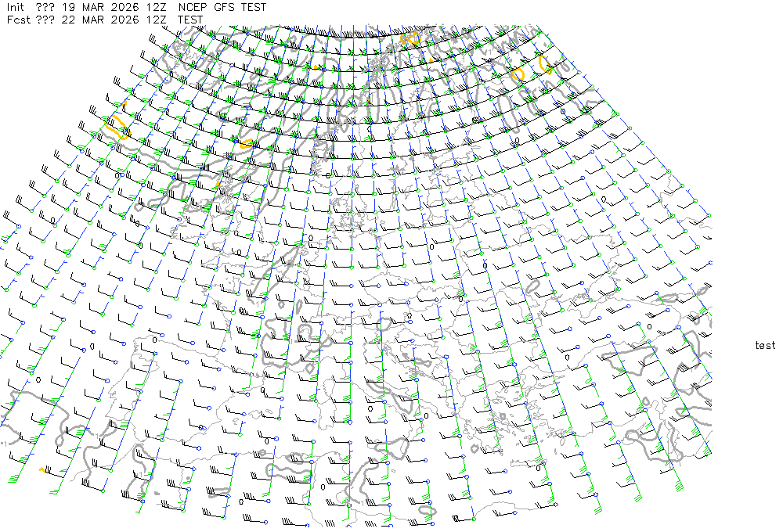The image size is (783, 532).
Task: Click the "Fcst" label in the header
Action: pos(17,20)
